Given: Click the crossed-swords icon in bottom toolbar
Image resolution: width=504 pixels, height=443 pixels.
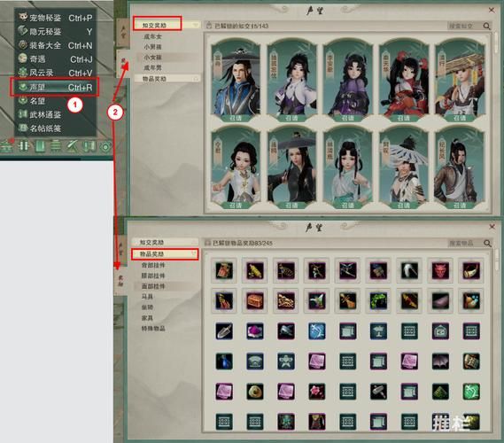Looking at the screenshot, I should click(73, 146).
